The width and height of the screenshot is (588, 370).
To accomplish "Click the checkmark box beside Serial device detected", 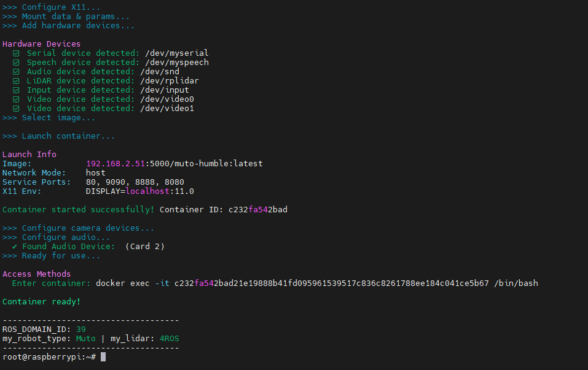I will pyautogui.click(x=16, y=53).
